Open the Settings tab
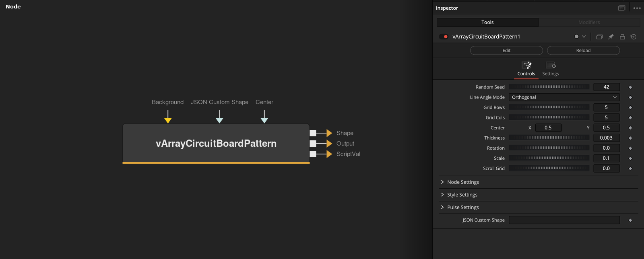644x259 pixels. [x=551, y=69]
